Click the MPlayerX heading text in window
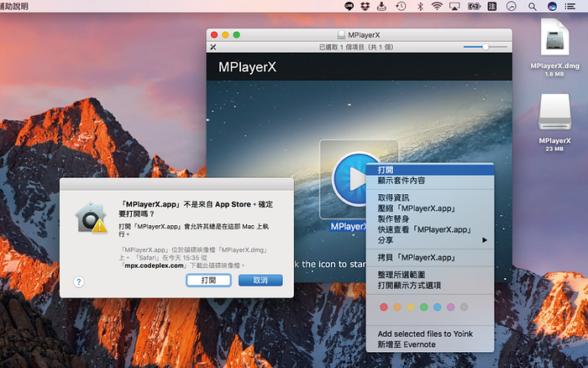This screenshot has height=368, width=588. pyautogui.click(x=248, y=67)
